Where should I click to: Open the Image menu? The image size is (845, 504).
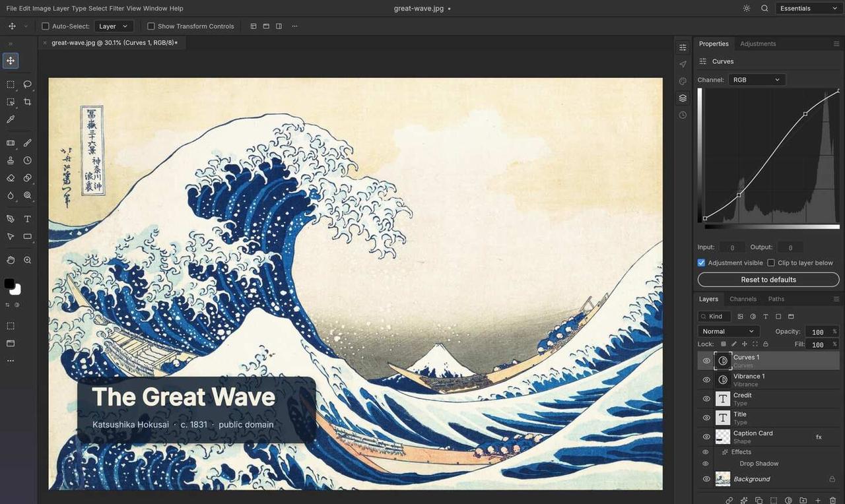tap(42, 9)
